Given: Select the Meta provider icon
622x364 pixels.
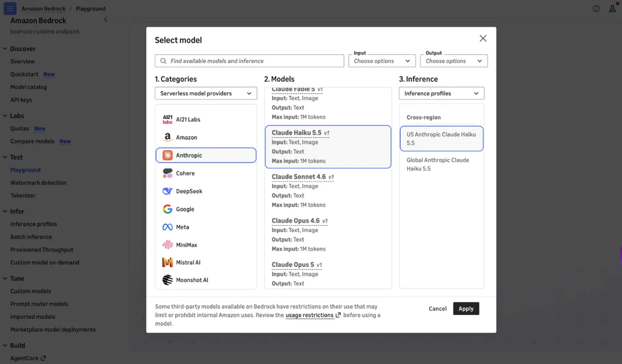Looking at the screenshot, I should [x=167, y=227].
